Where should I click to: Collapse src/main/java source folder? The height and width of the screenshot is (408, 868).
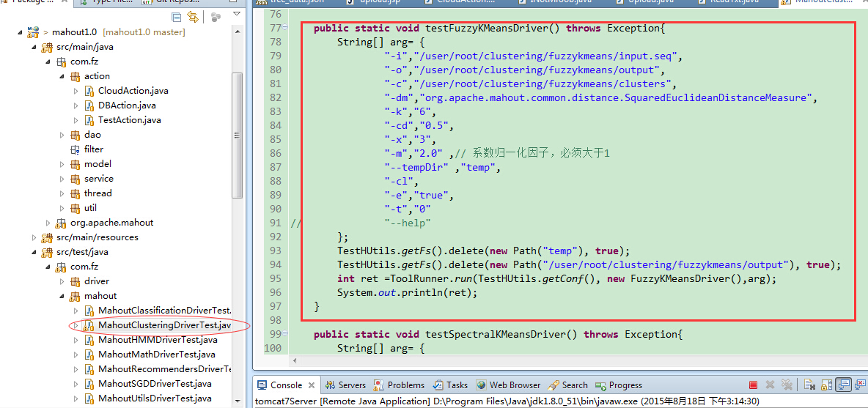click(34, 47)
